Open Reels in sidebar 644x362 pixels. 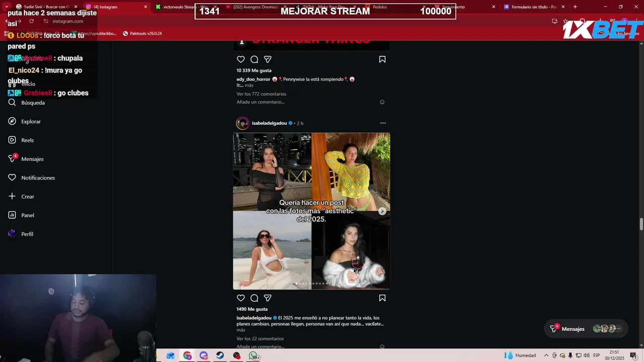[x=21, y=140]
